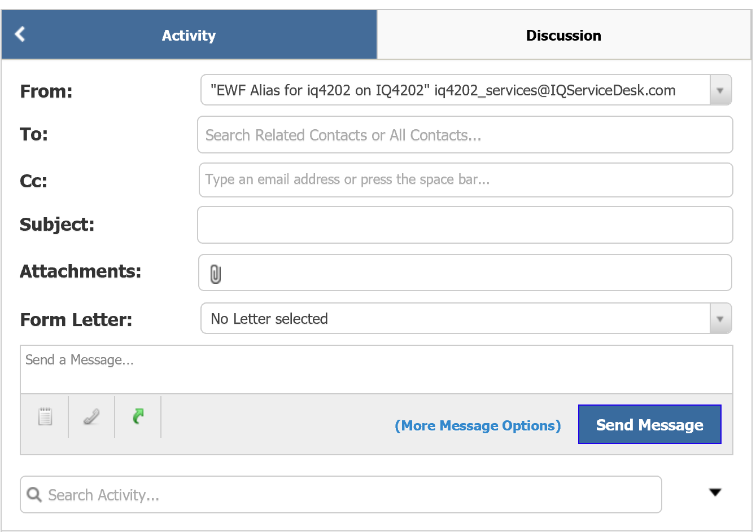This screenshot has width=756, height=532.
Task: Click the notepad note icon
Action: pyautogui.click(x=45, y=416)
